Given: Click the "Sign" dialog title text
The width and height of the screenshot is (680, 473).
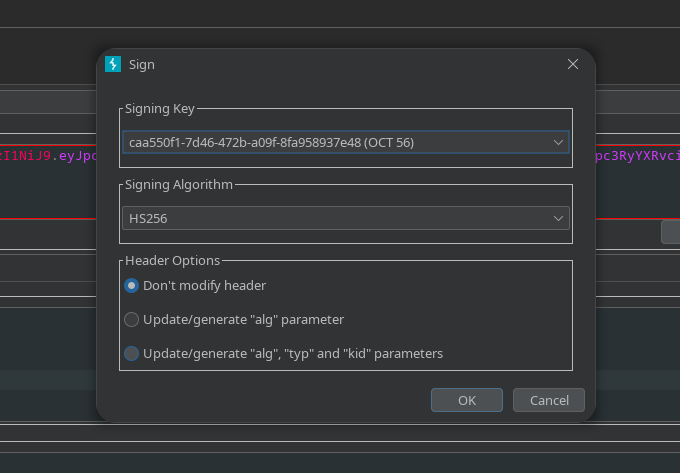Looking at the screenshot, I should [x=142, y=64].
